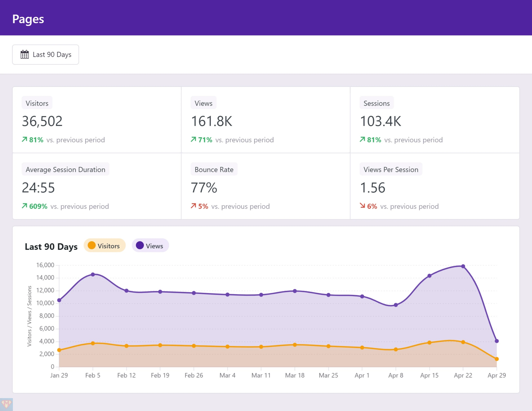
Task: Click the Visitors data point at Apr 8
Action: pyautogui.click(x=396, y=349)
